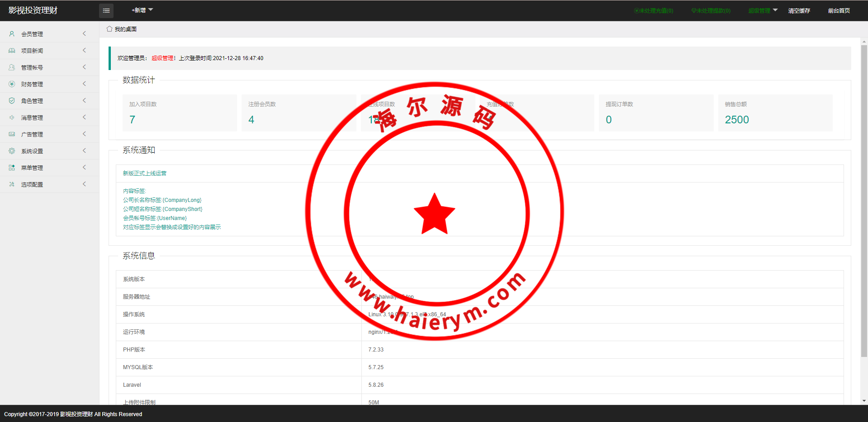Open the +新增 dropdown in top bar

click(x=142, y=10)
